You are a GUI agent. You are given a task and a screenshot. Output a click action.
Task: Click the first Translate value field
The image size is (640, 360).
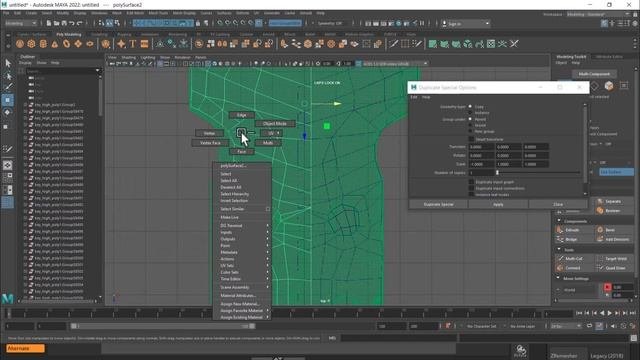pos(482,147)
